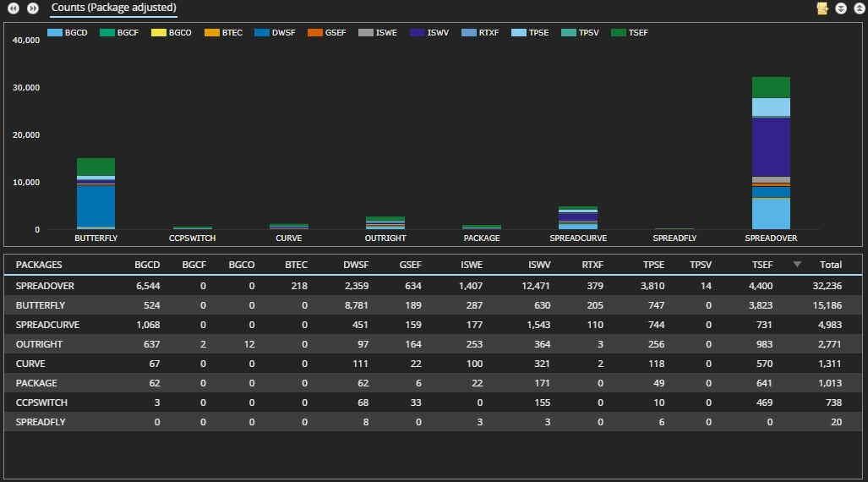Click the next (forward) arrow icon
The width and height of the screenshot is (868, 482).
[x=33, y=8]
